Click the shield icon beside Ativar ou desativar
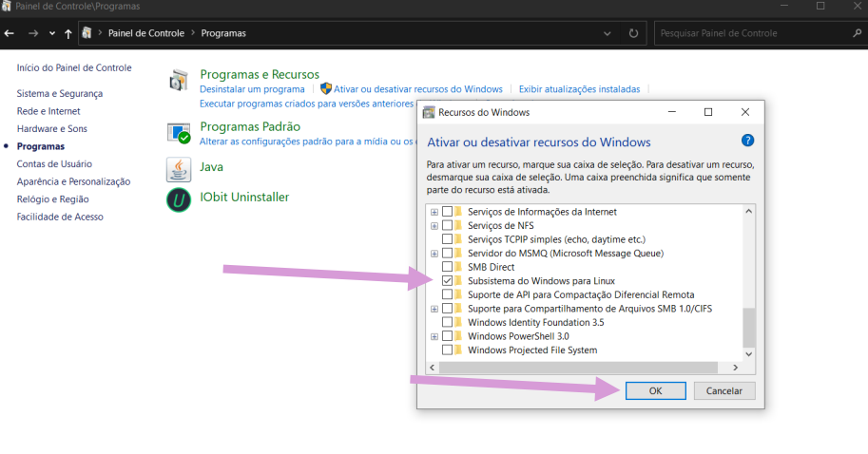This screenshot has width=868, height=454. [x=326, y=88]
